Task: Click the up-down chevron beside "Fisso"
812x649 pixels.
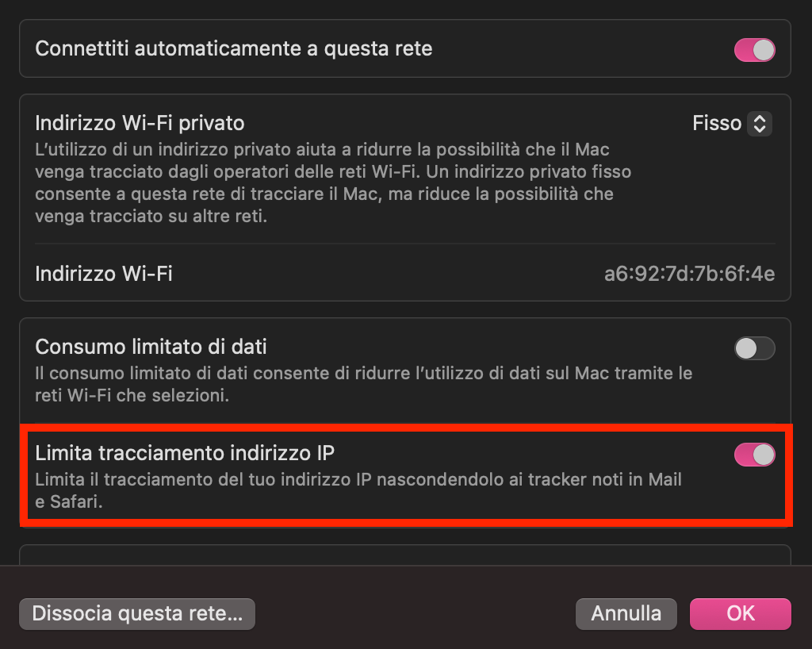Action: (759, 123)
